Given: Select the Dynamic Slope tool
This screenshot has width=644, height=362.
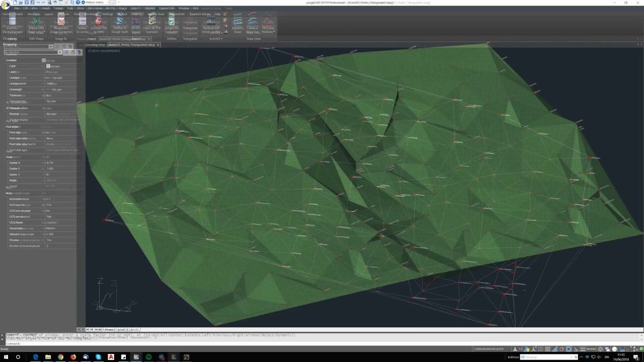Looking at the screenshot, I should pos(237,25).
